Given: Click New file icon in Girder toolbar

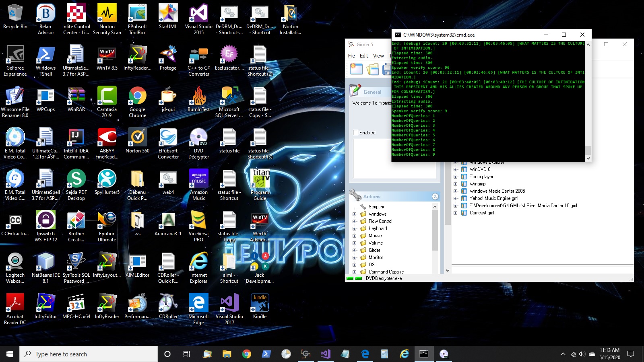Looking at the screenshot, I should 356,69.
